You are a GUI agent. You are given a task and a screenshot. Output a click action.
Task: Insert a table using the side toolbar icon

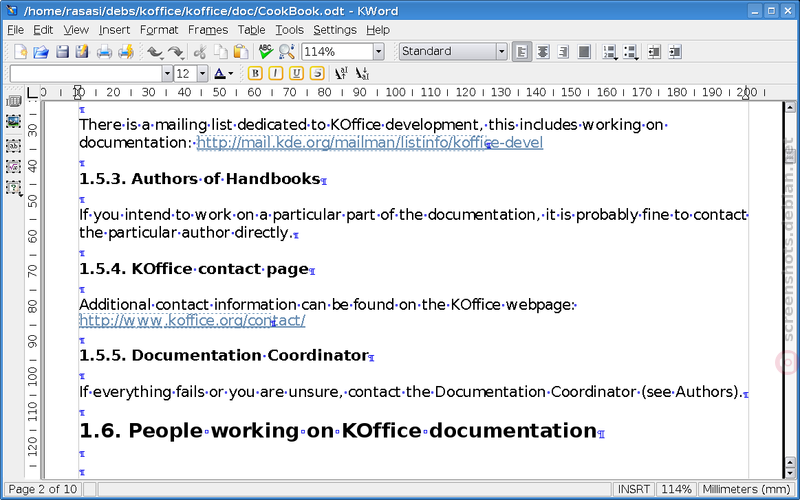point(13,101)
